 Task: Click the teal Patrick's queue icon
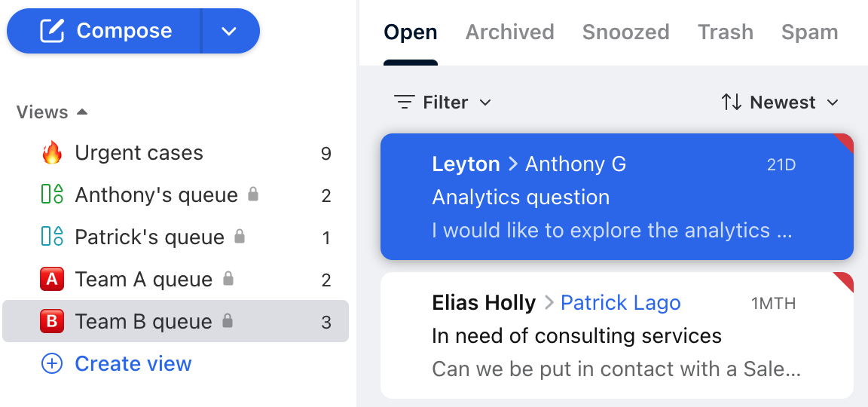click(52, 237)
